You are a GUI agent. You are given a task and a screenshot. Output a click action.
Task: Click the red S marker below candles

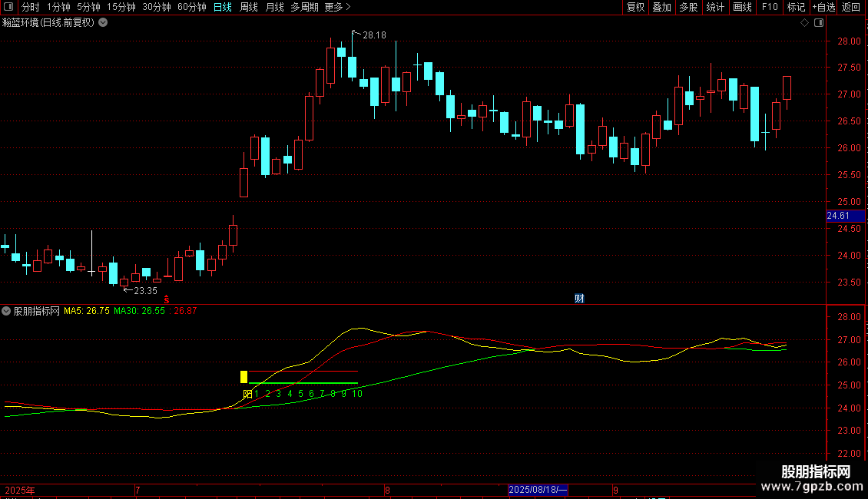coord(167,299)
